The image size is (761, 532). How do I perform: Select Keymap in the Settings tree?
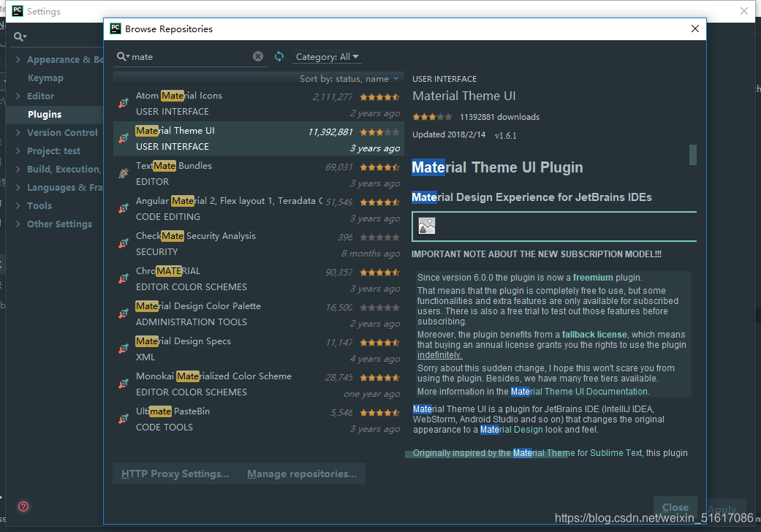tap(45, 77)
